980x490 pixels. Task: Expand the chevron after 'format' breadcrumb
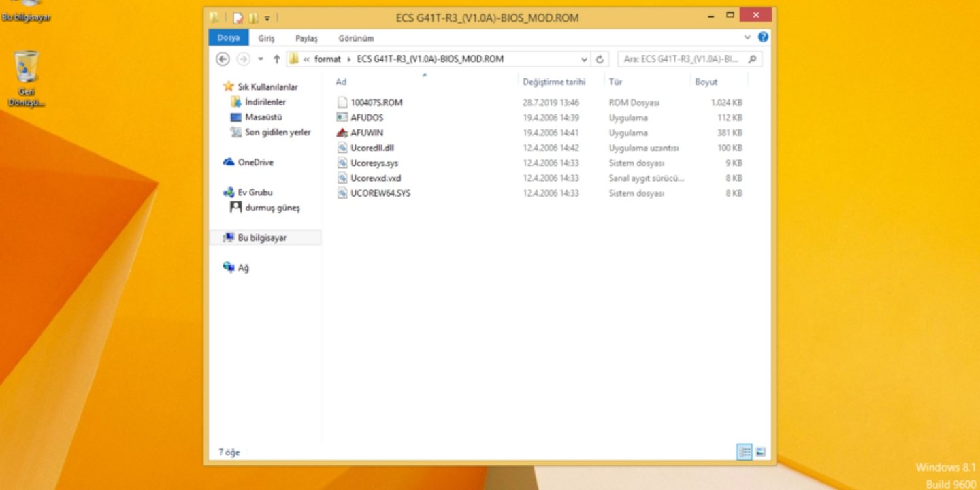click(x=349, y=59)
